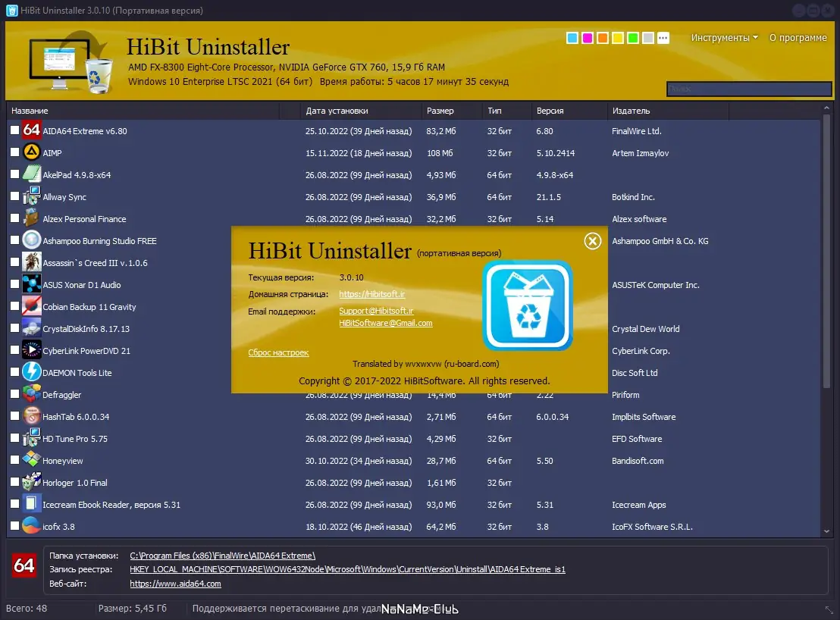Select the HashTab 6.0.0.34 row name
Image resolution: width=840 pixels, height=620 pixels.
[x=76, y=417]
